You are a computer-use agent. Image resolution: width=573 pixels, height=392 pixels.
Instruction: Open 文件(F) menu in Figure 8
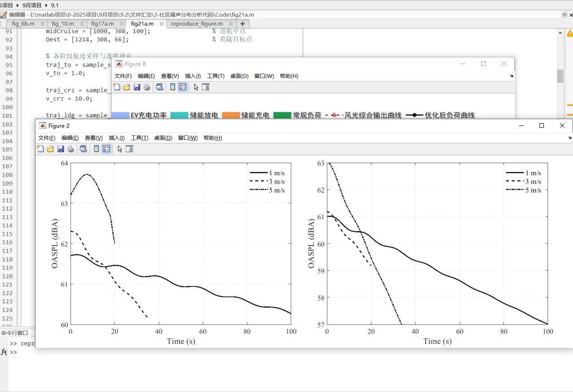(123, 76)
